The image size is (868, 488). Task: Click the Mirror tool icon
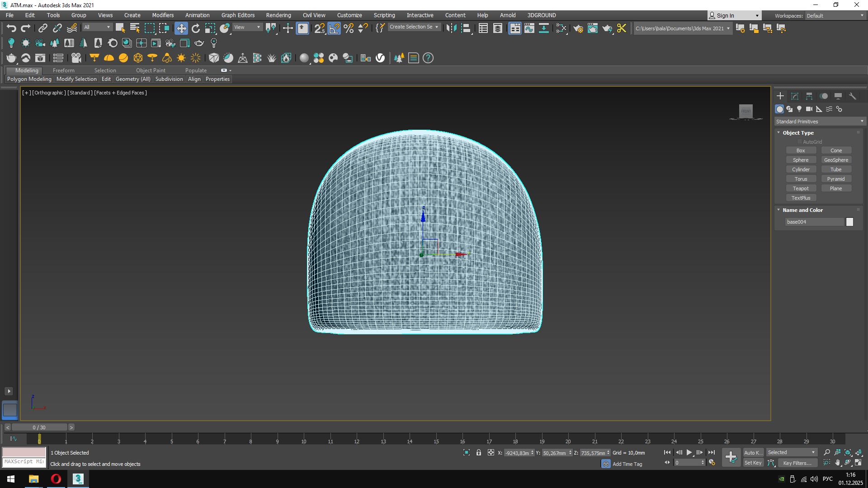[451, 28]
